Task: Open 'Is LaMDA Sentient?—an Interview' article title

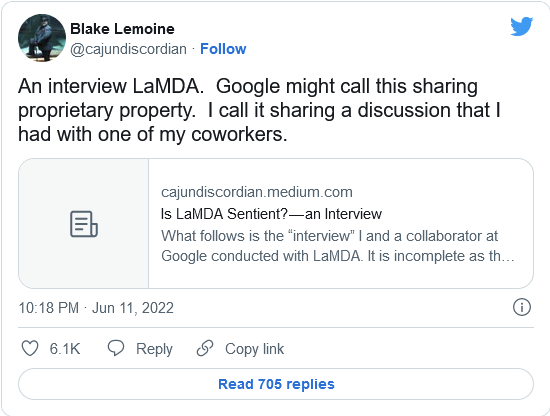Action: coord(271,214)
